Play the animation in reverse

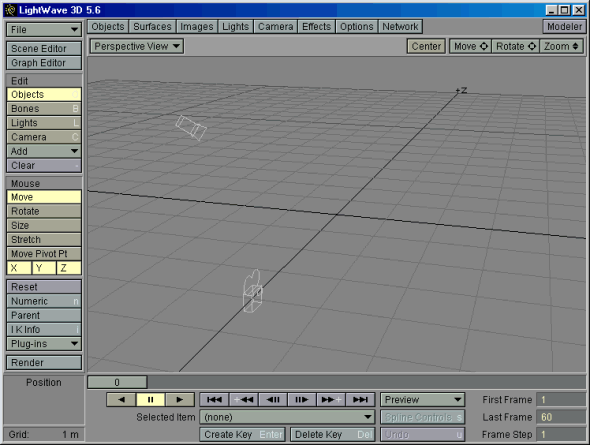121,399
